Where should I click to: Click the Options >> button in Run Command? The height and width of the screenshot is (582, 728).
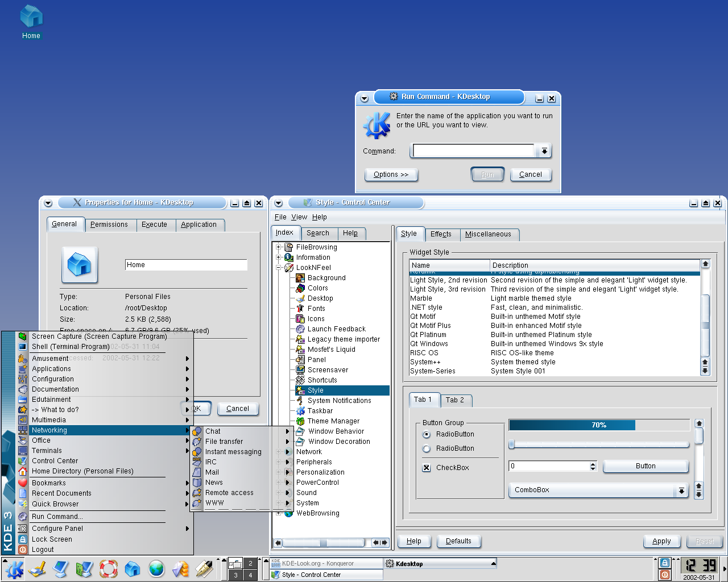pos(391,174)
